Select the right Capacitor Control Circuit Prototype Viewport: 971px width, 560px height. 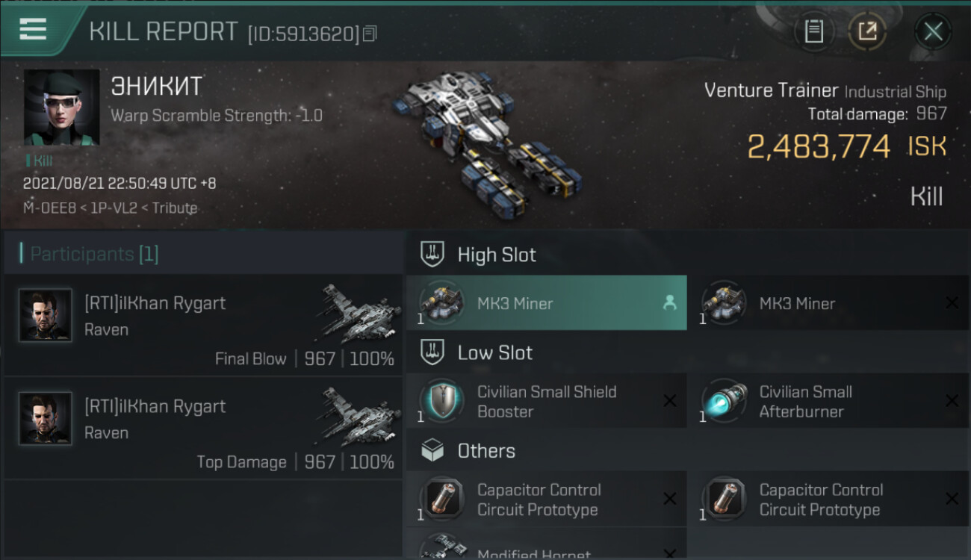pos(829,500)
